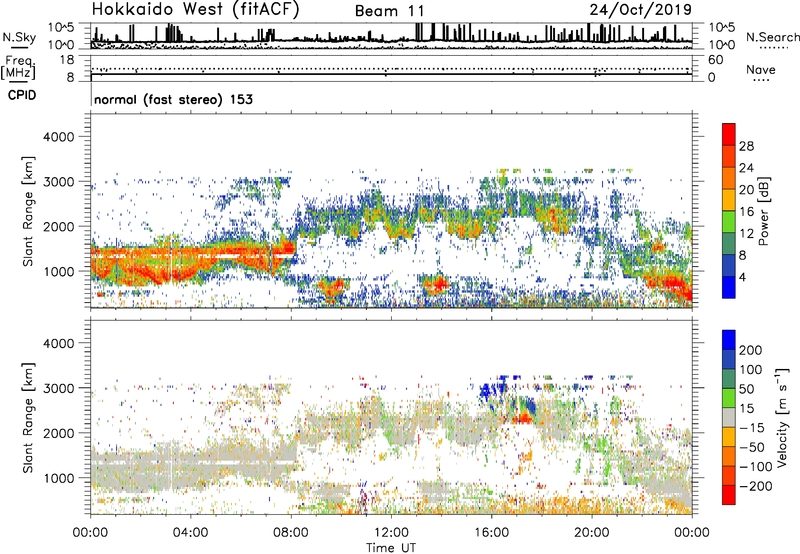Click the 'Hokkaido West (fitACF)' plot title

(x=196, y=9)
